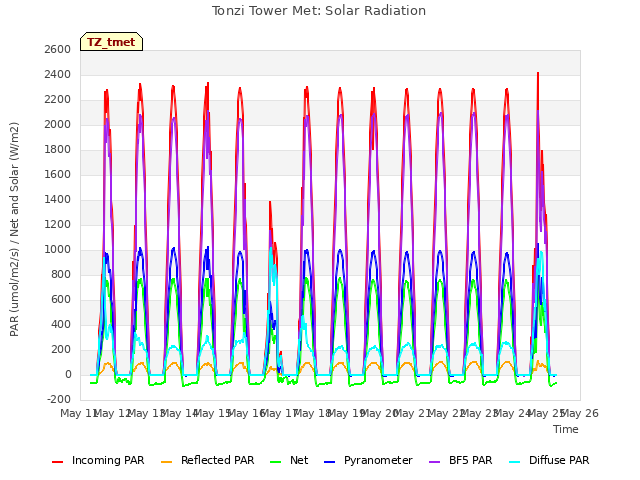Click the 1000 y-axis tick label

tap(58, 249)
